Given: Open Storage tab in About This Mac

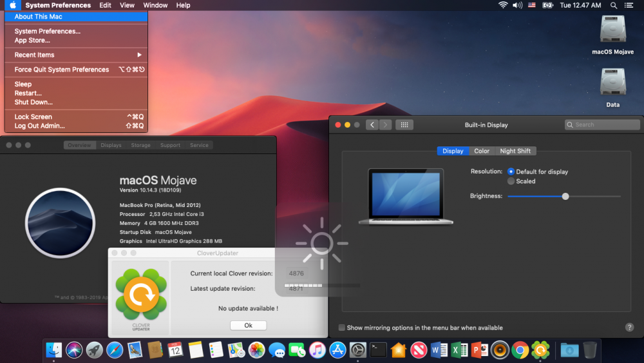Looking at the screenshot, I should pyautogui.click(x=141, y=145).
